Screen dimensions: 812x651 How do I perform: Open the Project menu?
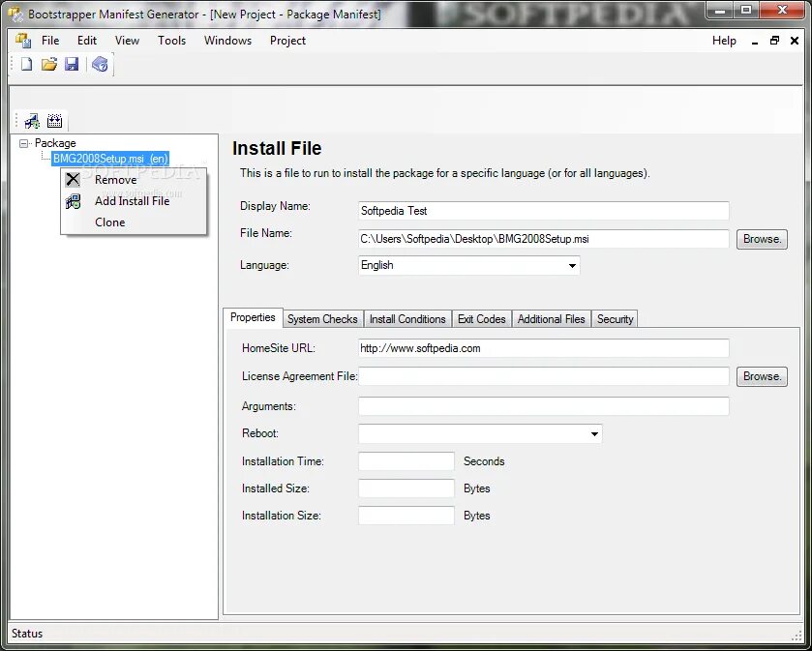[287, 41]
